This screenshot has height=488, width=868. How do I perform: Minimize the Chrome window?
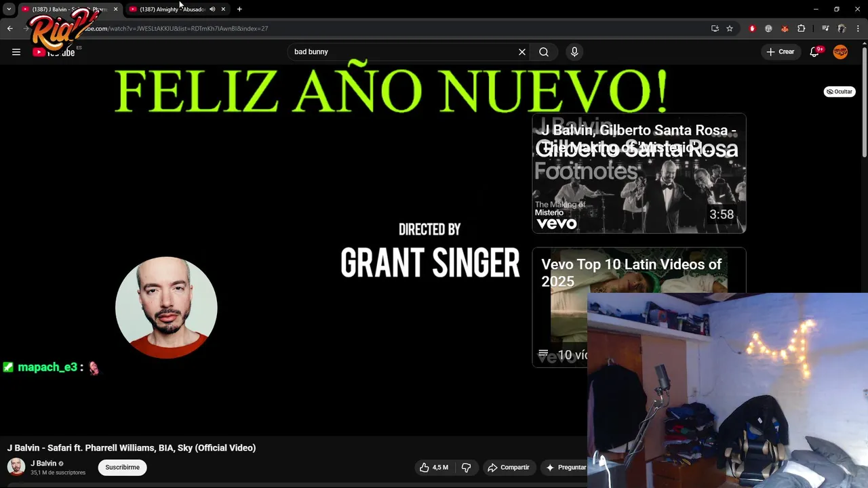[815, 9]
